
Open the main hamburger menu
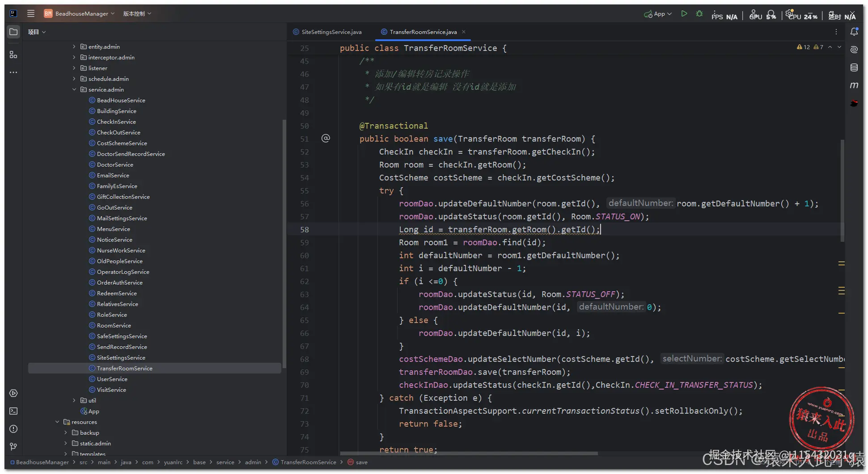tap(31, 13)
